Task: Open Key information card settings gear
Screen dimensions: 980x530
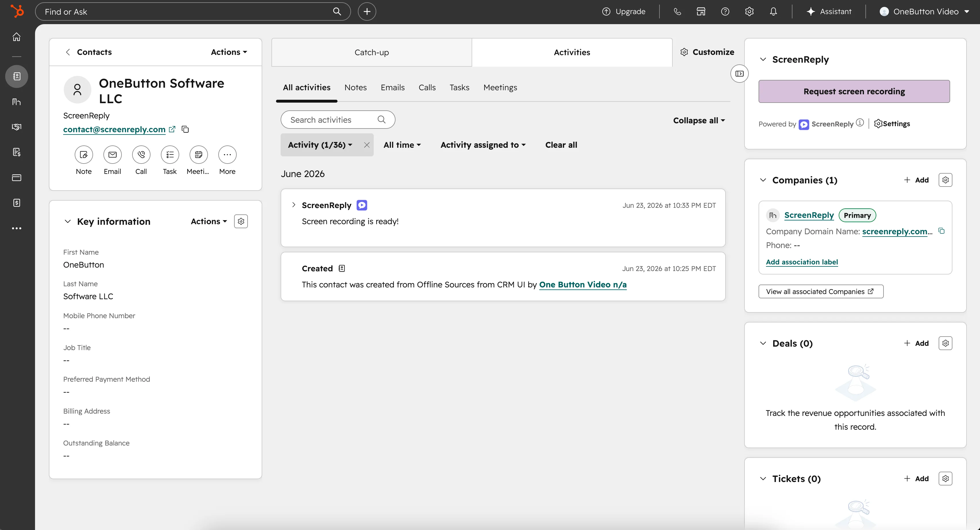Action: [x=241, y=221]
